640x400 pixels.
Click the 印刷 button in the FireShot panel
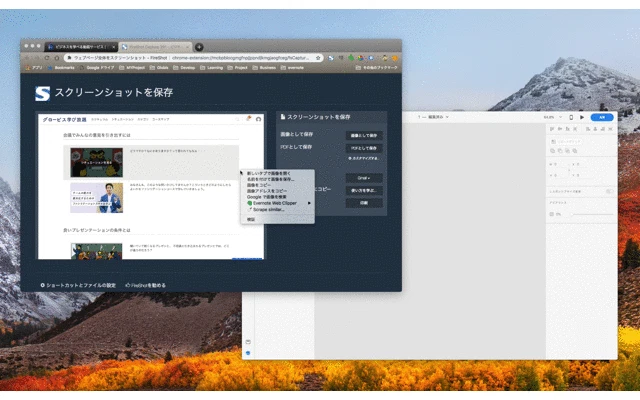(x=364, y=203)
